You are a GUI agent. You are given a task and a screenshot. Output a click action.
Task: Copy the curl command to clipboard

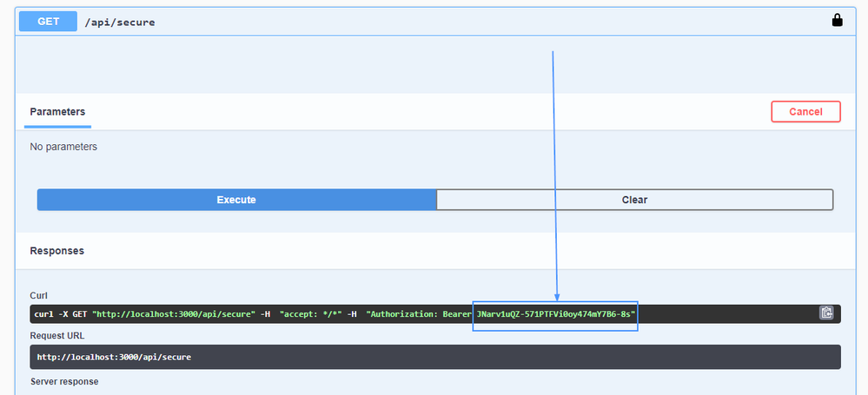pyautogui.click(x=826, y=313)
